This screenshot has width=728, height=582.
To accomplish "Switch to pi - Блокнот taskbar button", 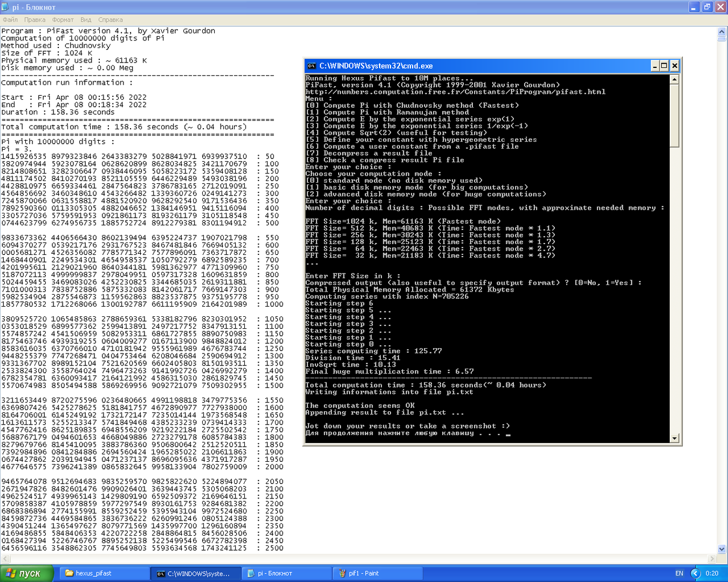I will pos(287,573).
